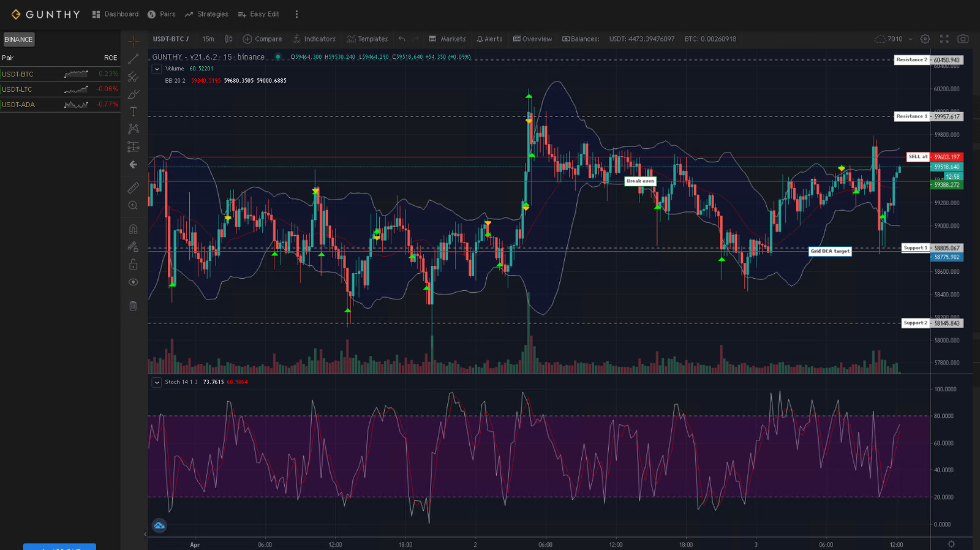
Task: Collapse the Stoch indicator legend
Action: (x=157, y=382)
